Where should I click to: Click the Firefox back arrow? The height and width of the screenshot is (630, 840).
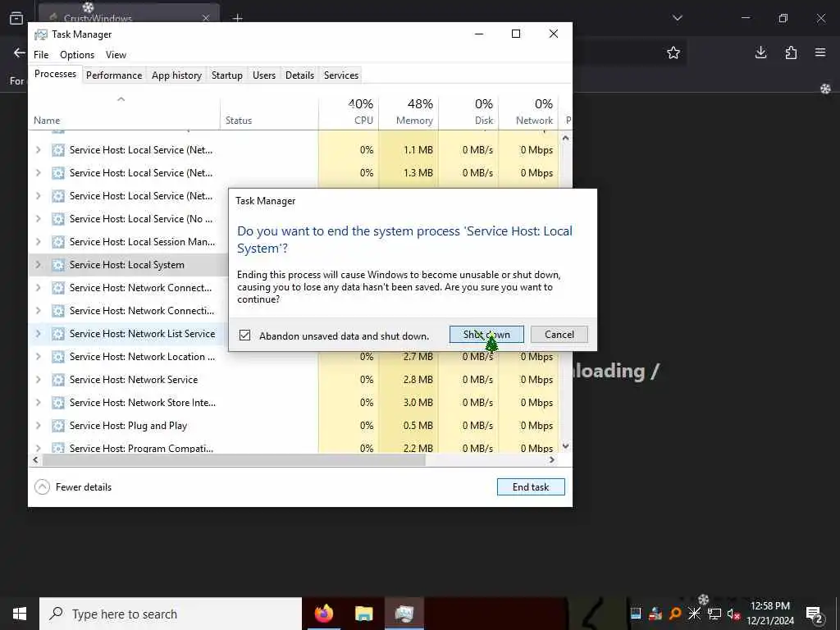pyautogui.click(x=20, y=52)
